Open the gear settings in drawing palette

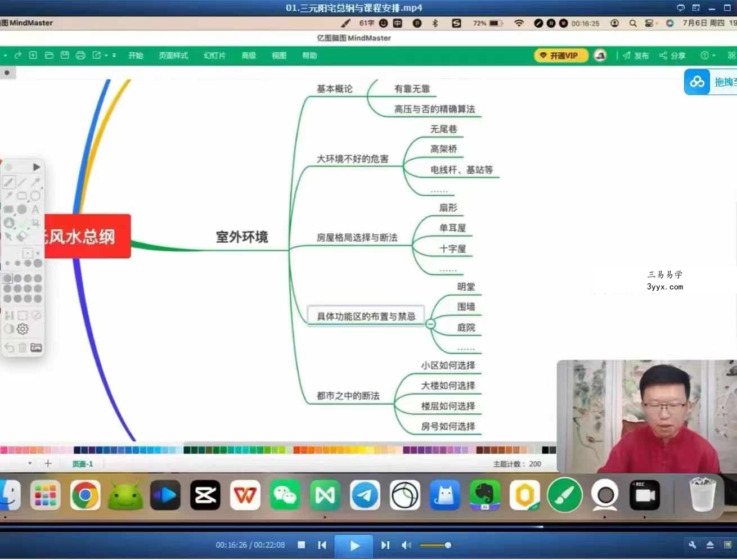click(23, 329)
